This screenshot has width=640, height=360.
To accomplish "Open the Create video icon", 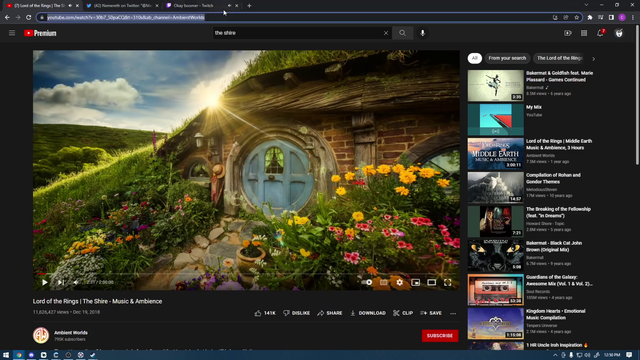I will (x=568, y=33).
